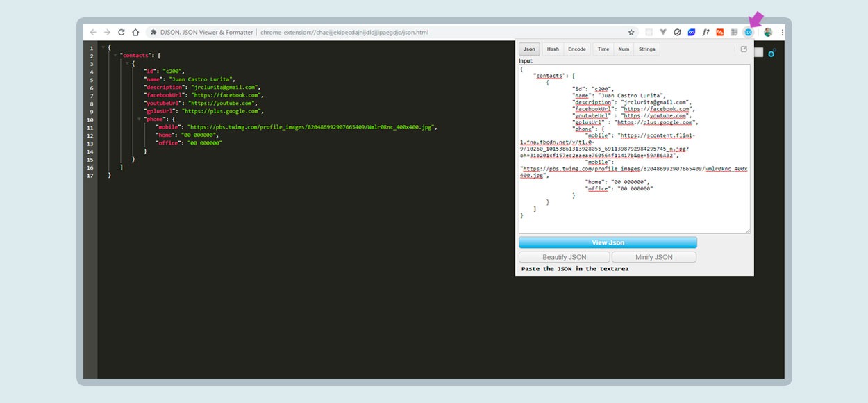Click inside the Input JSON textarea
The width and height of the screenshot is (868, 403).
click(x=635, y=149)
